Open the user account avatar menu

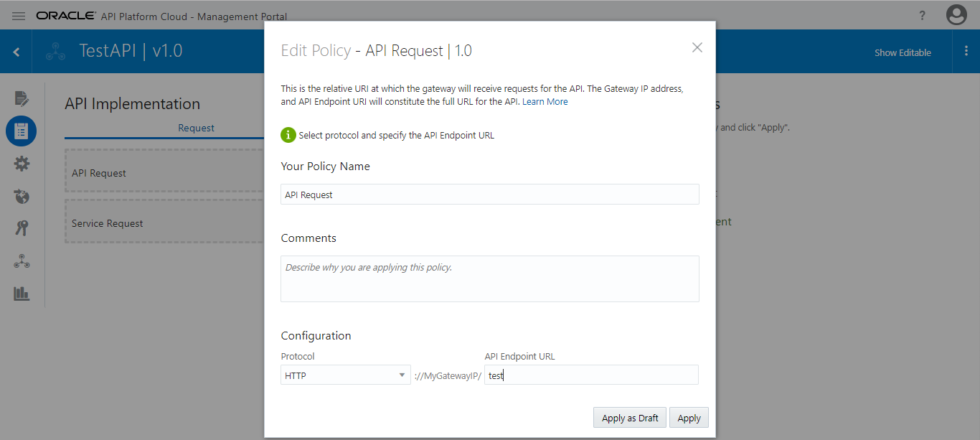956,15
